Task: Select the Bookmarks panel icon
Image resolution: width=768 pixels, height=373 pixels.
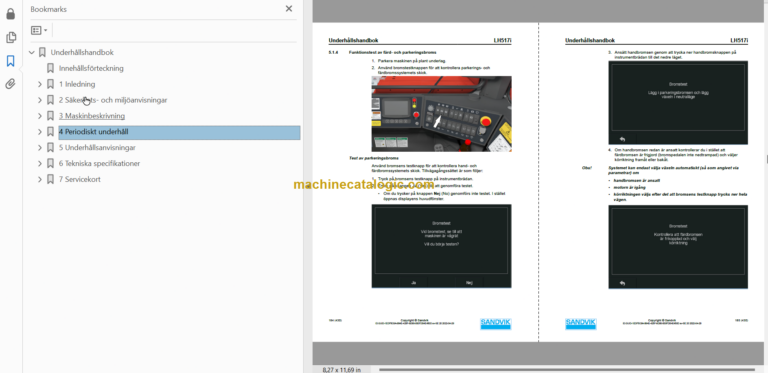Action: tap(11, 61)
